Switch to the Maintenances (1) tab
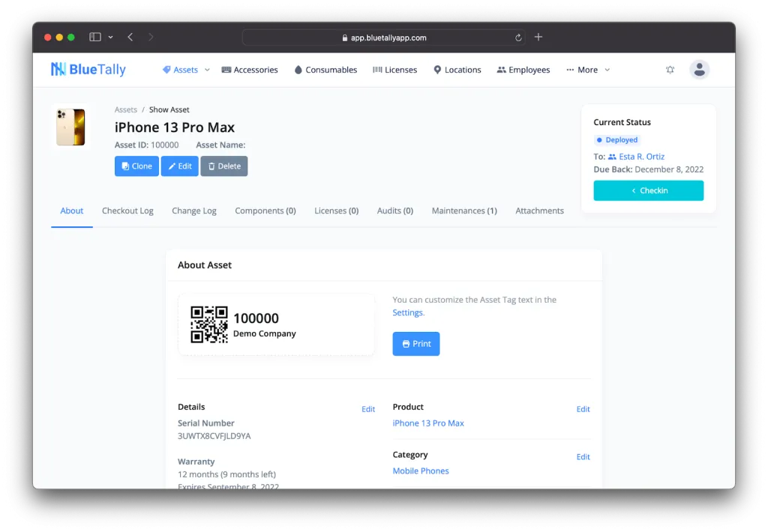 coord(464,211)
